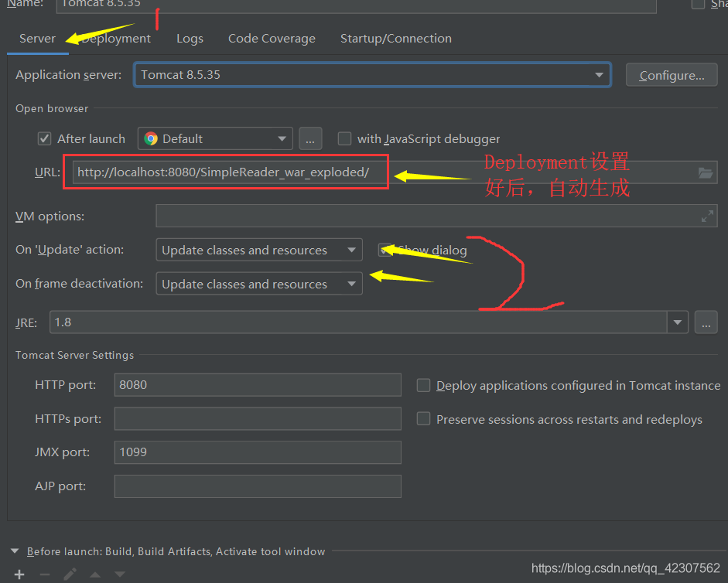The width and height of the screenshot is (728, 583).
Task: Enable Deploy applications configured in Tomcat instance
Action: click(x=423, y=385)
